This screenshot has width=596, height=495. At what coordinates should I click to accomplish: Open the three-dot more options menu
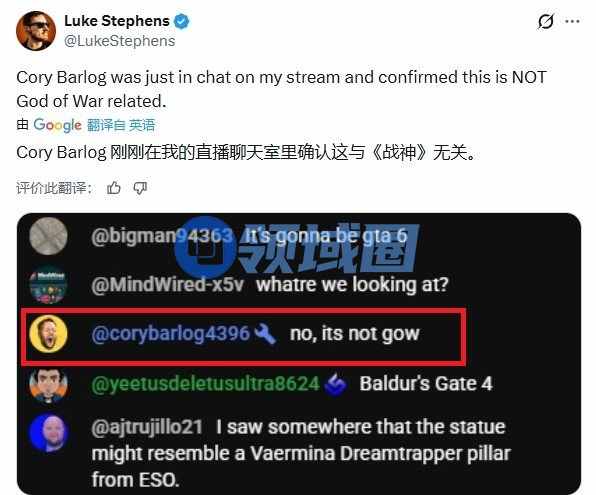[x=572, y=21]
